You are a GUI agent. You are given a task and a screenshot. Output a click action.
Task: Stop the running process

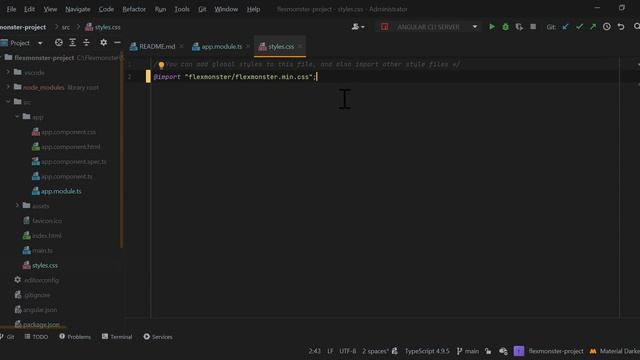click(533, 27)
